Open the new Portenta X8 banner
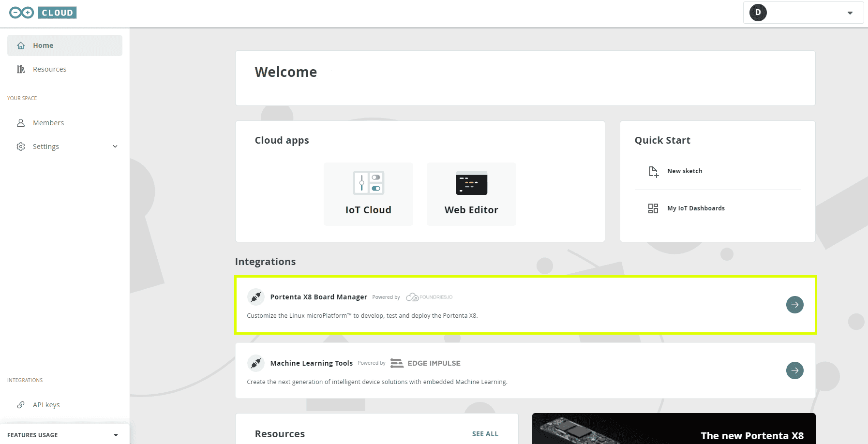This screenshot has height=444, width=868. (673, 429)
